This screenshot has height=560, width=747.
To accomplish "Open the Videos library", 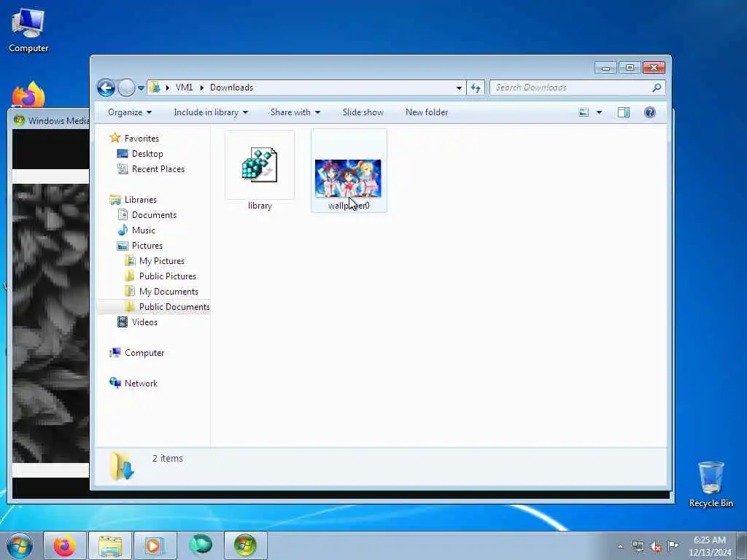I will [144, 322].
